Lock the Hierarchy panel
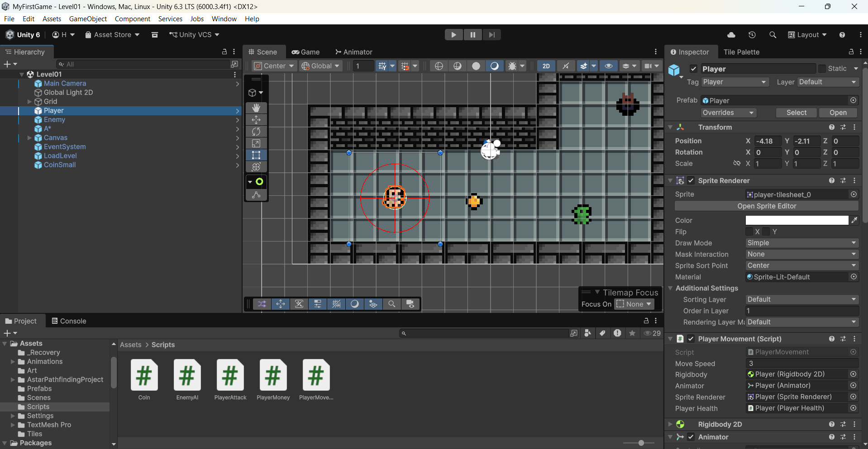Image resolution: width=868 pixels, height=449 pixels. pos(224,52)
